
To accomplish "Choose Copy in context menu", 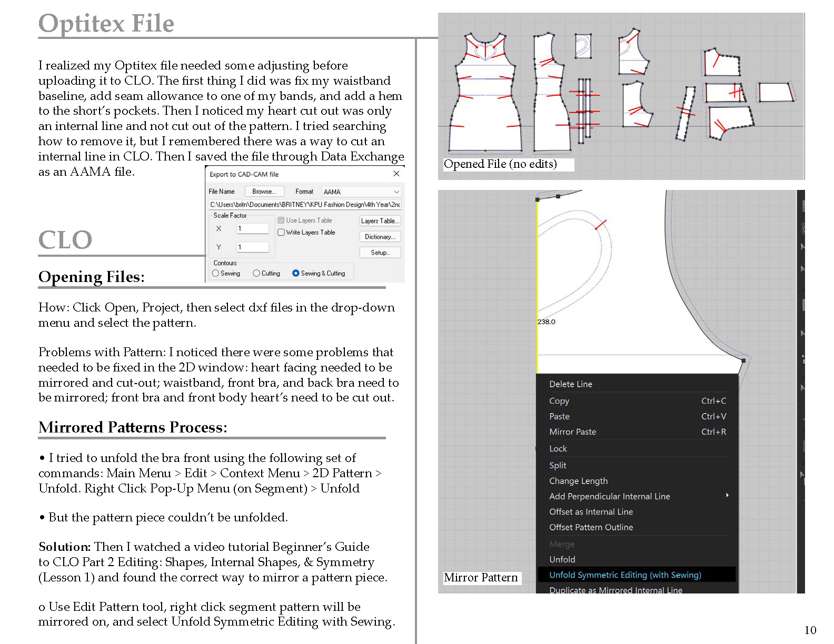I will coord(637,401).
